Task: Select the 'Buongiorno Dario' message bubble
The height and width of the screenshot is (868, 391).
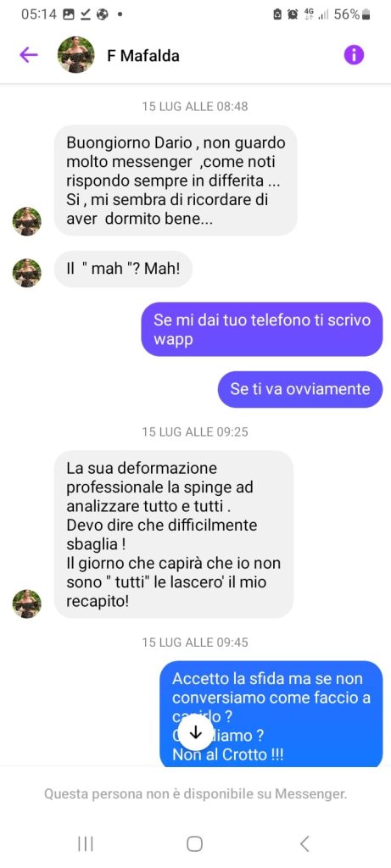Action: 176,180
